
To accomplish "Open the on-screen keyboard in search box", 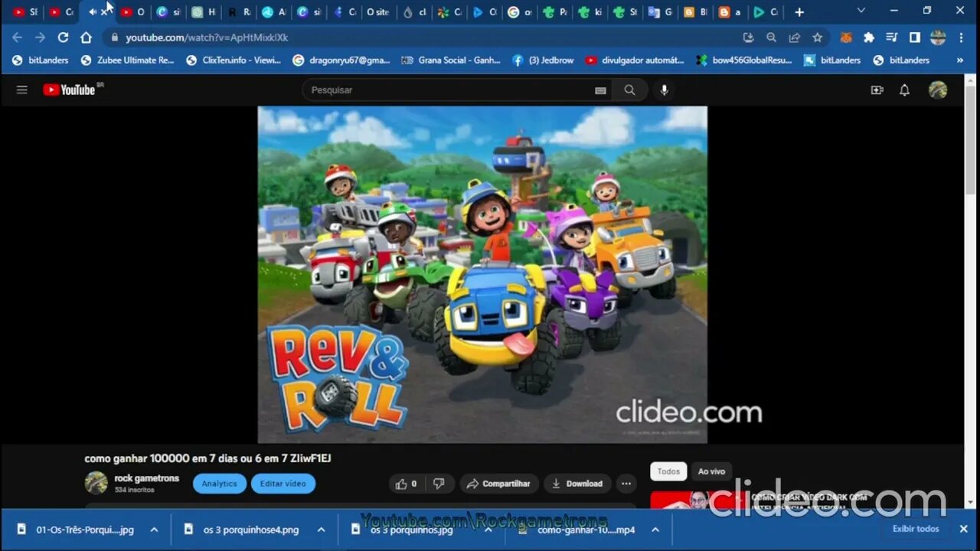I will click(600, 90).
